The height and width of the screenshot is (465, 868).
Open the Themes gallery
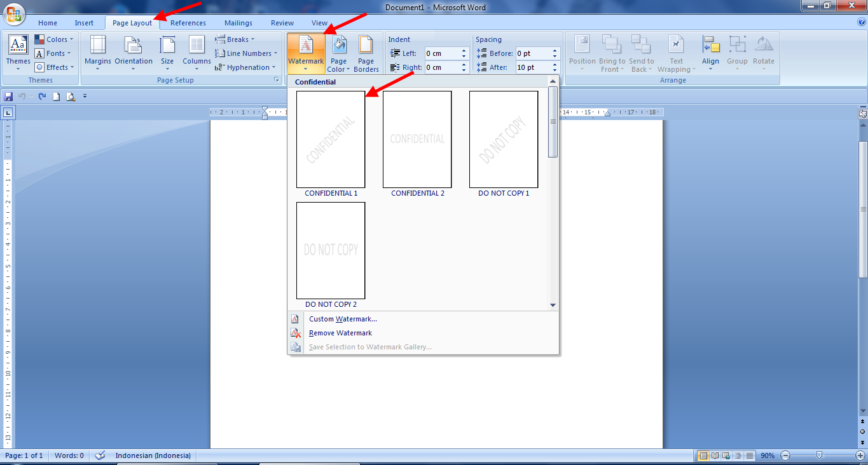tap(18, 53)
